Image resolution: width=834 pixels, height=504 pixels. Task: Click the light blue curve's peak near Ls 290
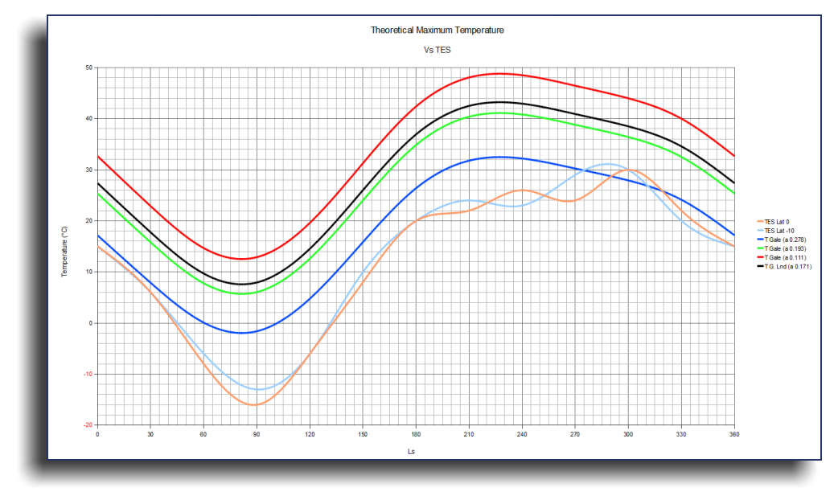[x=609, y=164]
